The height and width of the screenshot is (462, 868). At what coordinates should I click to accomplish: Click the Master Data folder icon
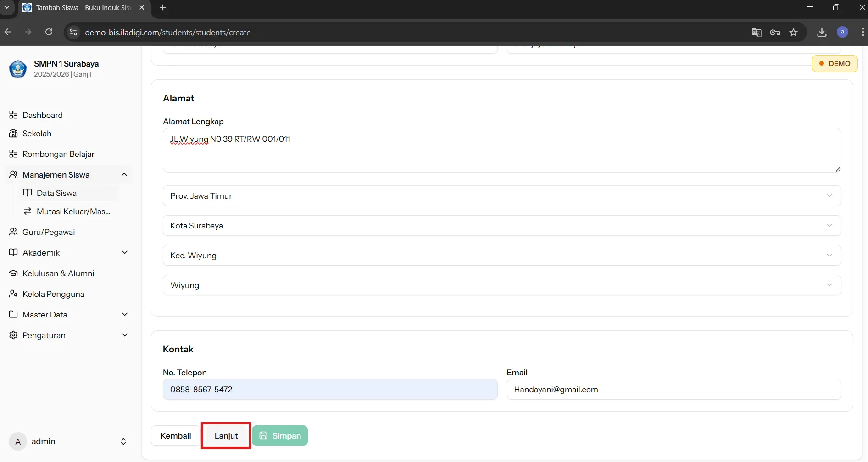13,314
